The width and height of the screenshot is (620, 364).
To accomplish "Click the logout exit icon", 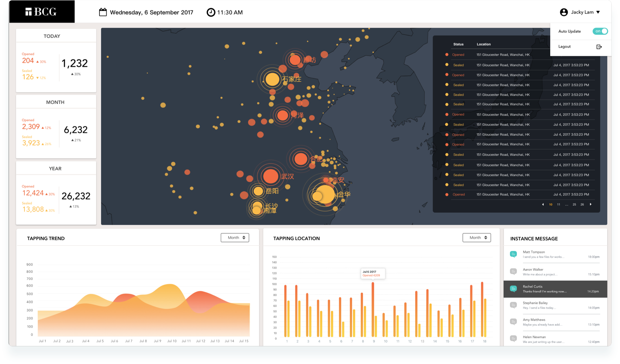I will click(599, 47).
